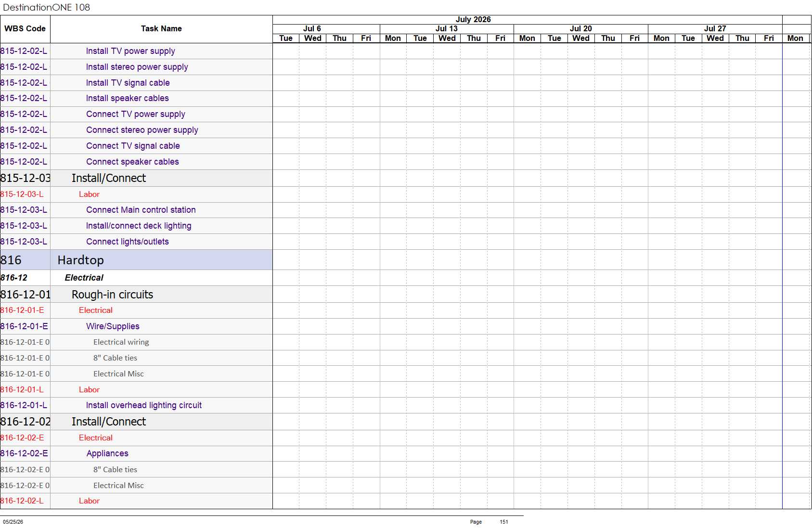Select 8" Cable ties under Wire/Supplies

point(115,358)
